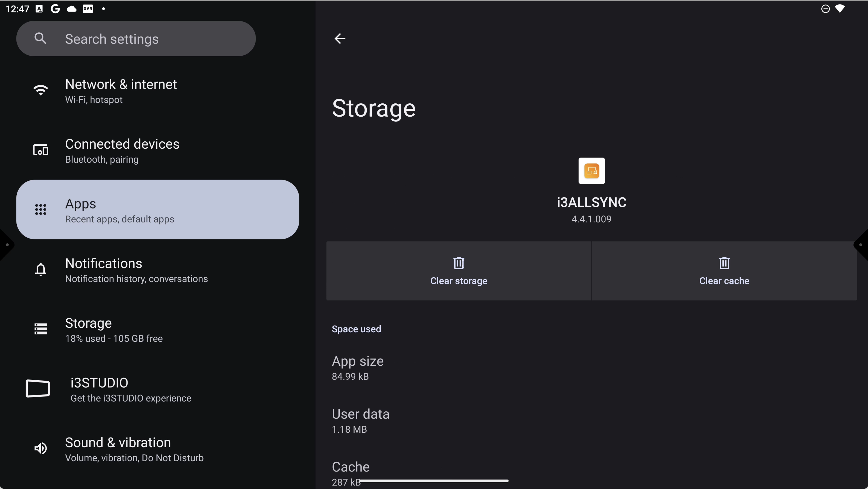The width and height of the screenshot is (868, 489).
Task: Click the i3STUDIO display icon
Action: point(38,389)
